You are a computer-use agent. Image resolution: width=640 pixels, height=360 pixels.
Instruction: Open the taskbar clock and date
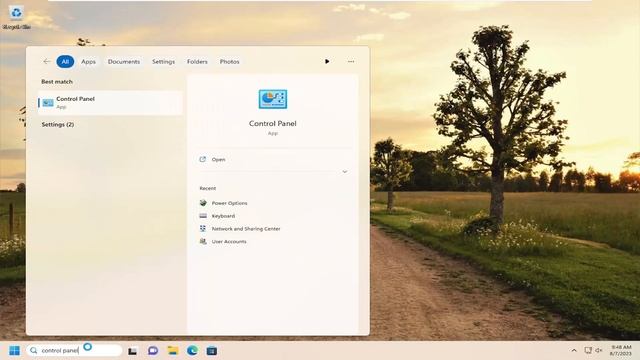(621, 350)
